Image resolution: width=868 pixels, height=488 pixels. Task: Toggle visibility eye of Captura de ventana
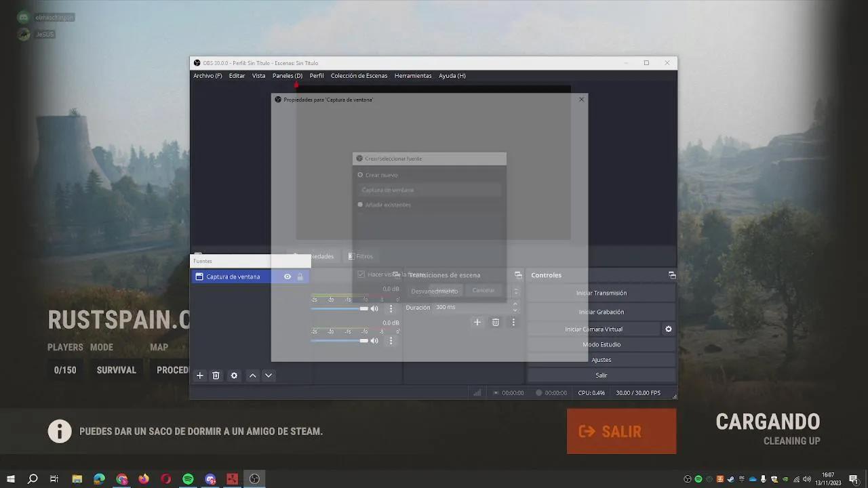(288, 277)
